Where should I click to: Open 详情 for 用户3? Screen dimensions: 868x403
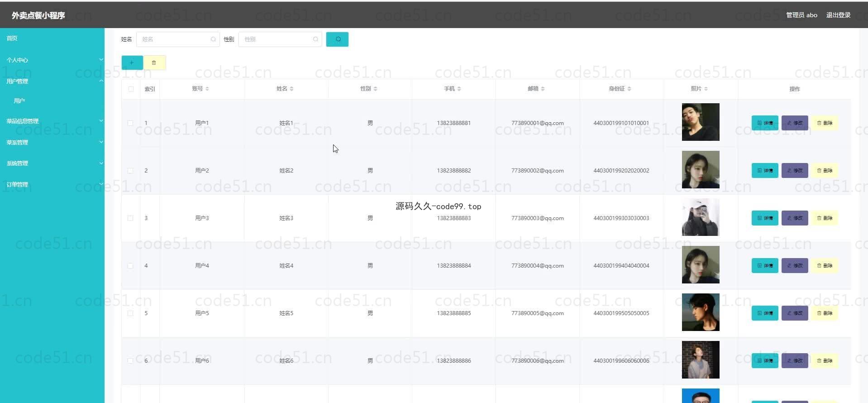tap(765, 218)
